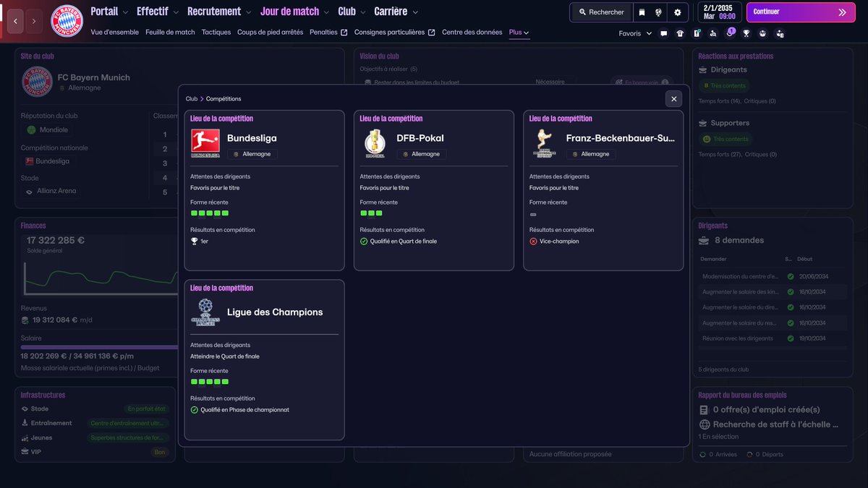Open the tactics board shortcut icon
The width and height of the screenshot is (868, 488).
pos(697,33)
